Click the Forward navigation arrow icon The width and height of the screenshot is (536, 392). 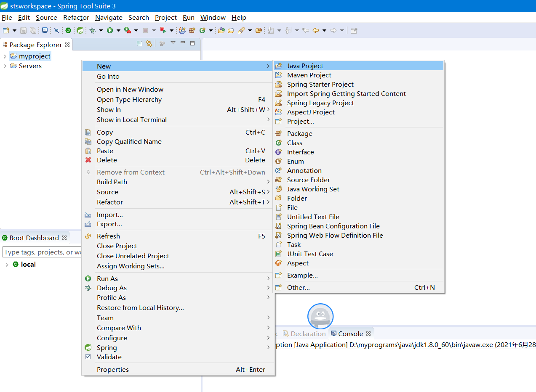point(333,30)
